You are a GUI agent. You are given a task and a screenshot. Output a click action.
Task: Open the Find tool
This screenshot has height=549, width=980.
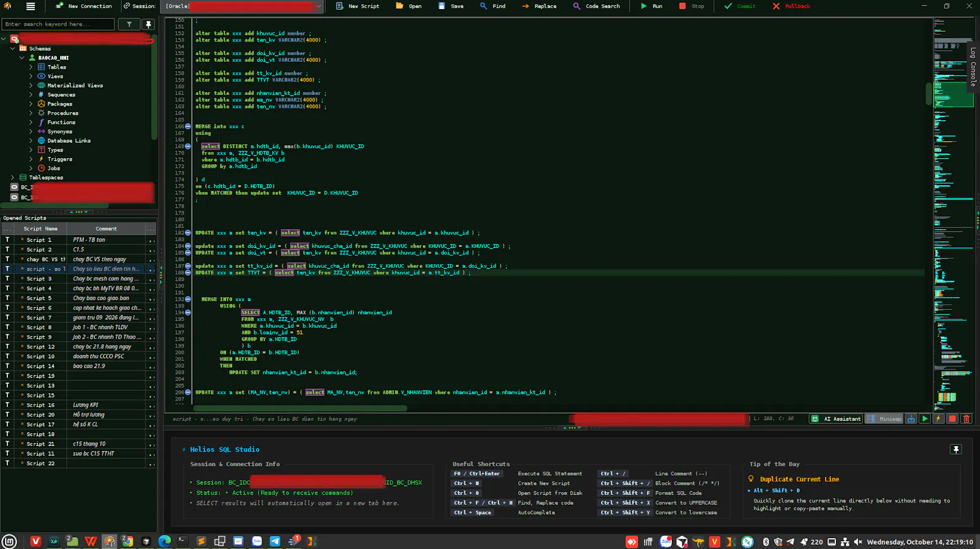493,6
